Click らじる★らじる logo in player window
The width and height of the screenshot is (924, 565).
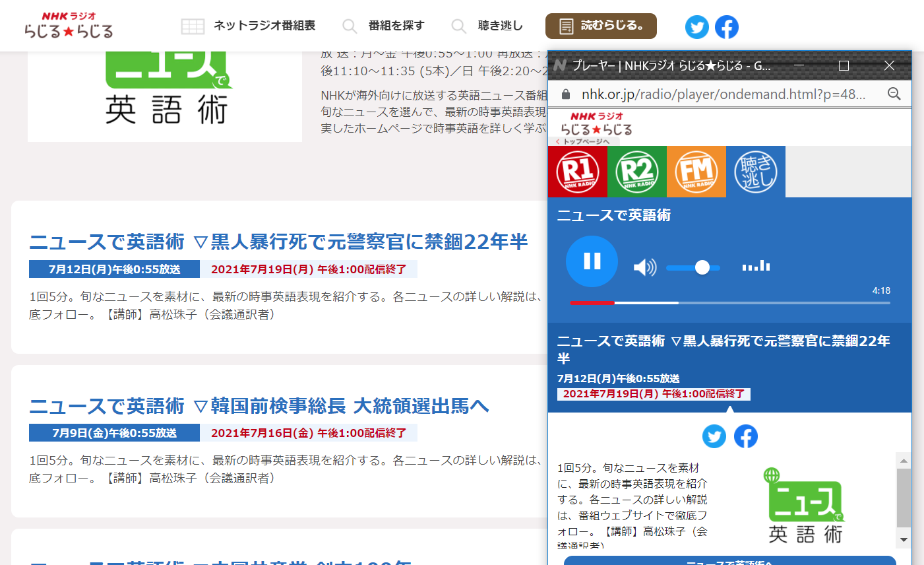click(x=596, y=123)
